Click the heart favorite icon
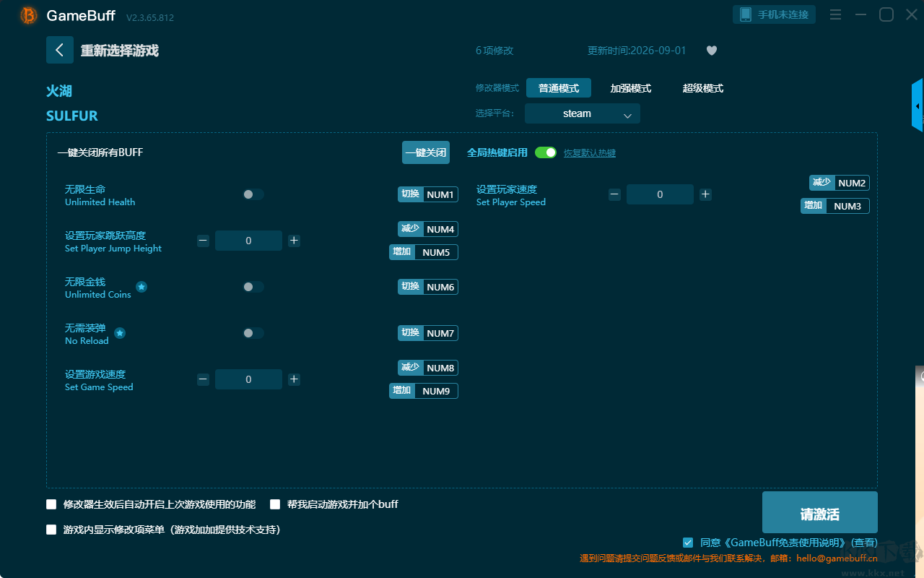Screen dimensions: 924x578 click(712, 51)
